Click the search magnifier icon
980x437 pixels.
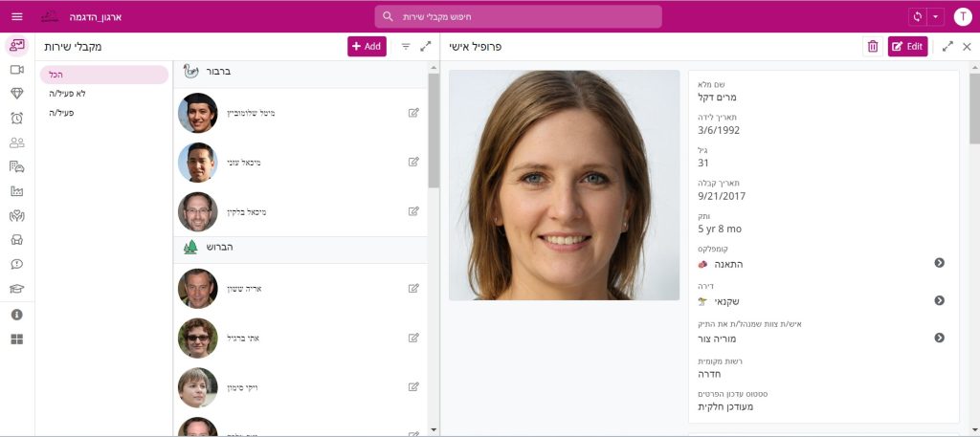388,17
